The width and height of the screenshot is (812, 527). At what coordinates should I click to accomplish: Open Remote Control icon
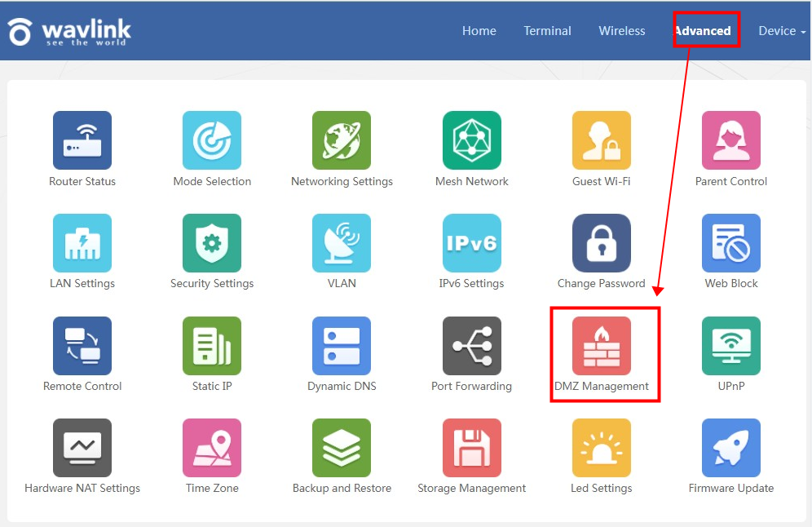(x=82, y=346)
